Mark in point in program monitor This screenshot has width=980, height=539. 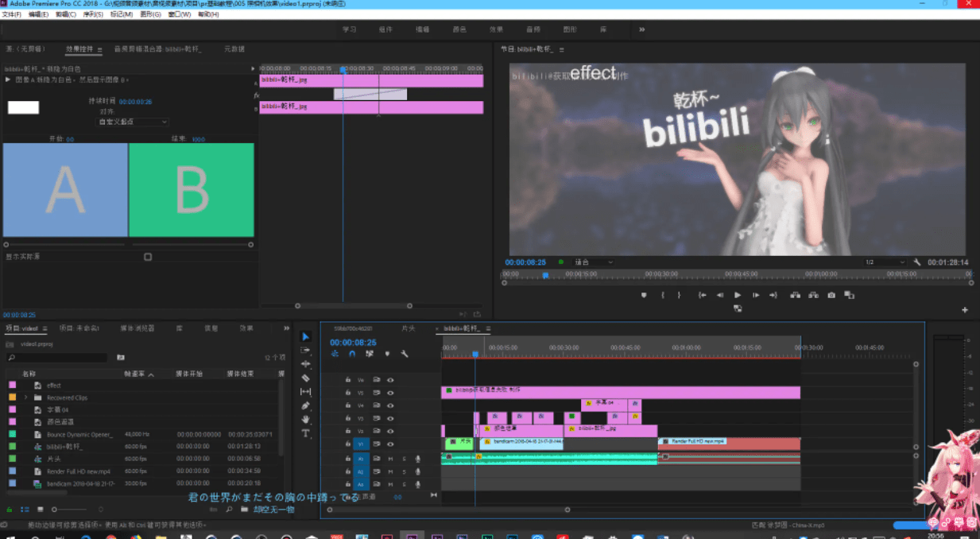click(x=663, y=295)
